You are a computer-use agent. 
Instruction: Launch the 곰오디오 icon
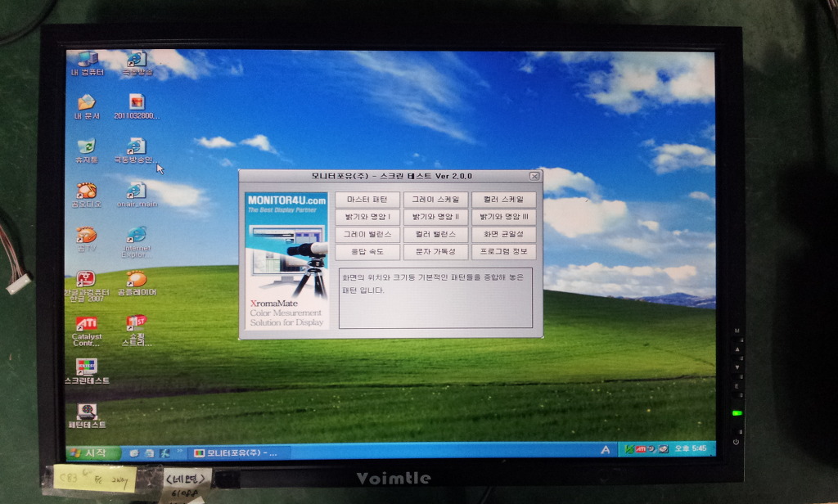87,195
